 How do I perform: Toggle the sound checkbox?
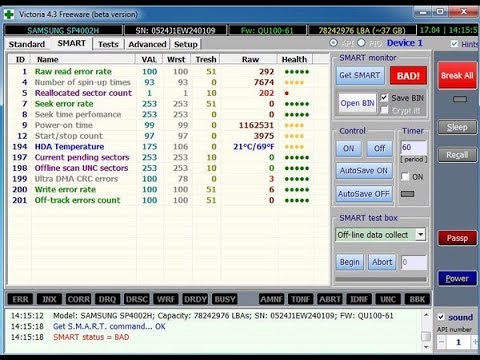tap(441, 317)
